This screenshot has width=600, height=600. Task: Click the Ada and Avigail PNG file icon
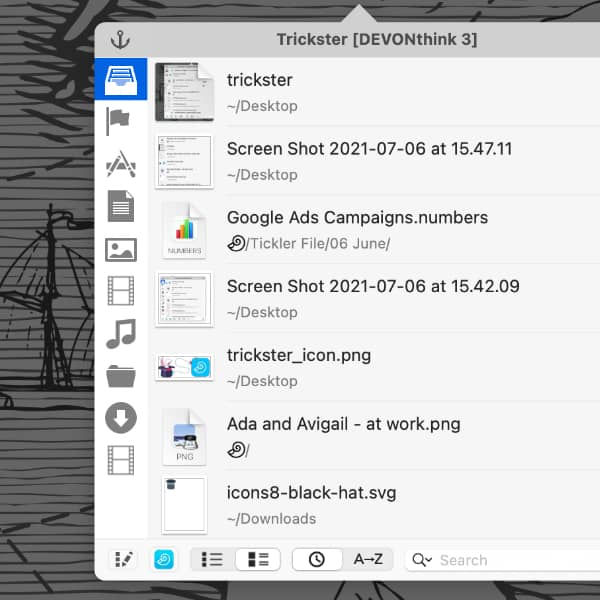point(184,437)
